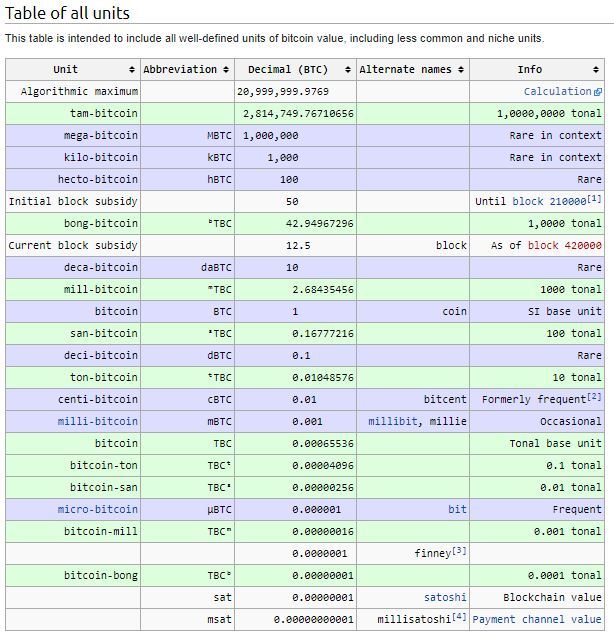The height and width of the screenshot is (644, 614).
Task: Select the daBTC abbreviation
Action: (x=216, y=267)
